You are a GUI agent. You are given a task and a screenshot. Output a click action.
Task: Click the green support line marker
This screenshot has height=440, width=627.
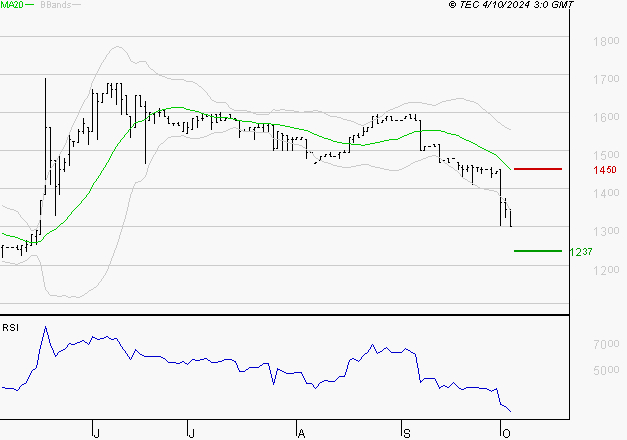(x=538, y=251)
